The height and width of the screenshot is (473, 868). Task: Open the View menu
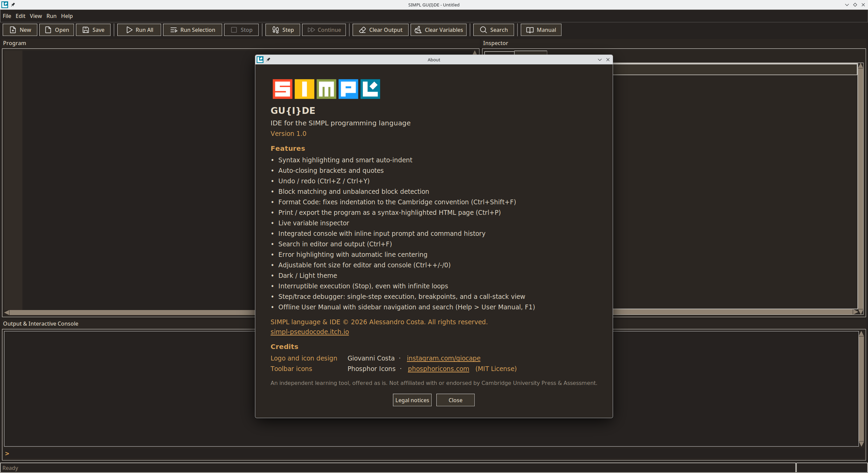tap(36, 16)
